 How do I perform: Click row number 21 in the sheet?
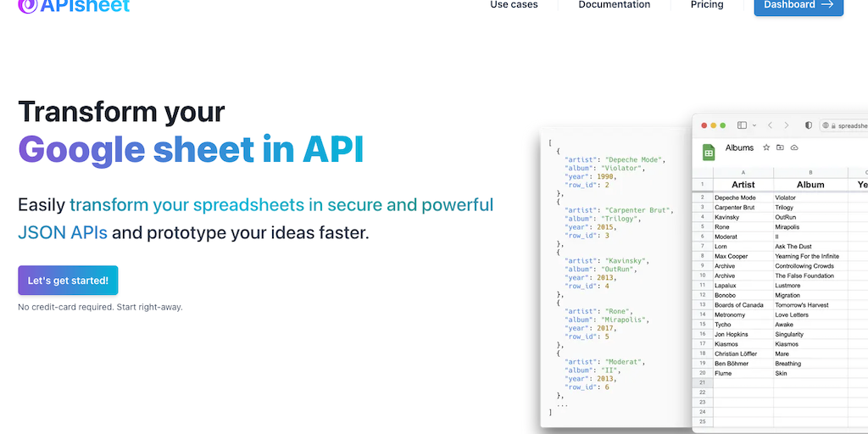(703, 383)
